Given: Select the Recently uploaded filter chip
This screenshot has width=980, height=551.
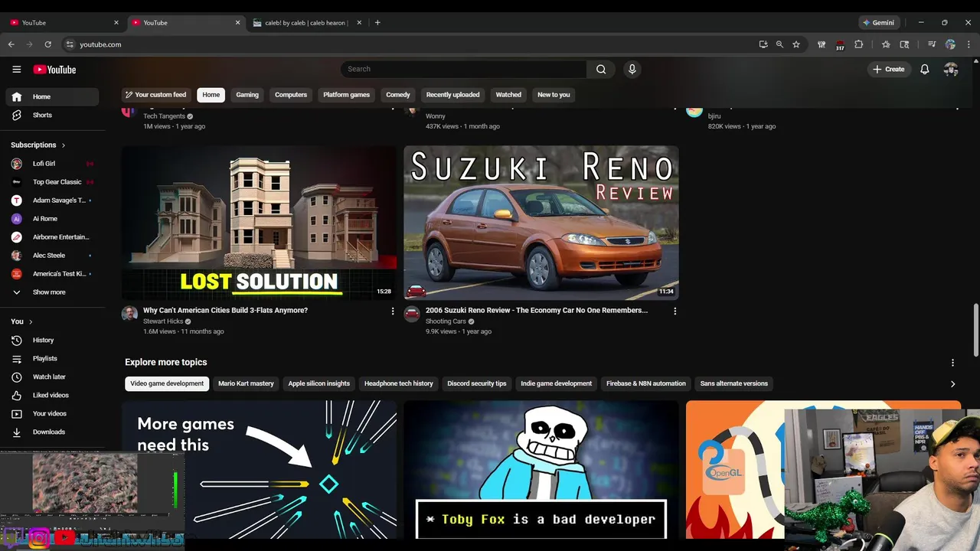Looking at the screenshot, I should tap(452, 95).
